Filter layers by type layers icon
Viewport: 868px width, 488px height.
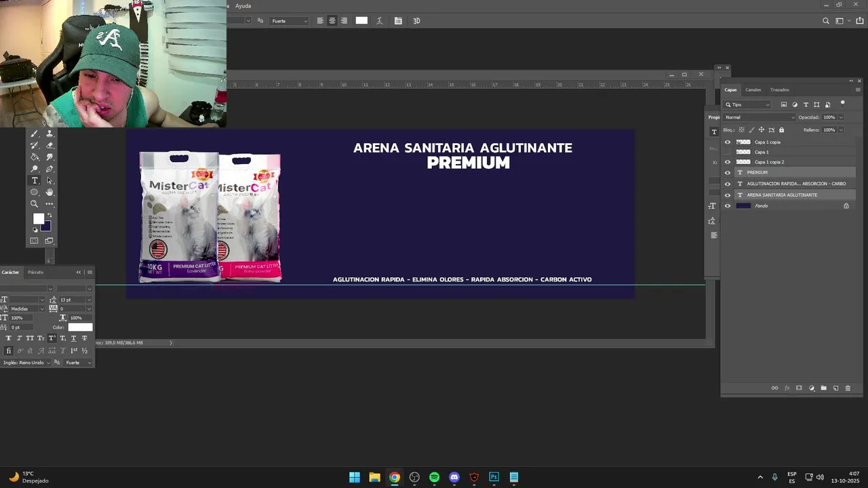[806, 104]
